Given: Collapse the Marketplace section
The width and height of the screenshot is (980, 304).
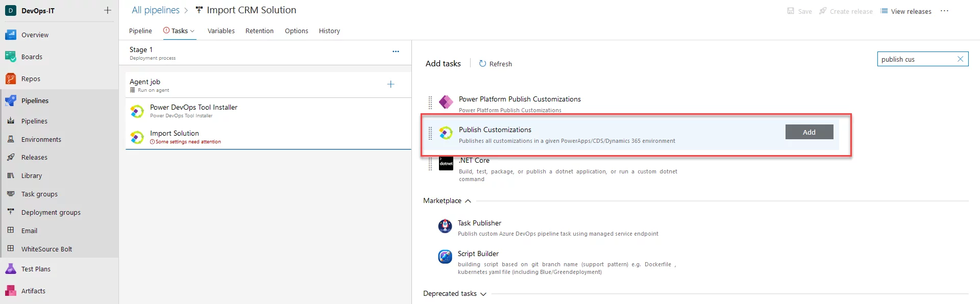Looking at the screenshot, I should 468,201.
